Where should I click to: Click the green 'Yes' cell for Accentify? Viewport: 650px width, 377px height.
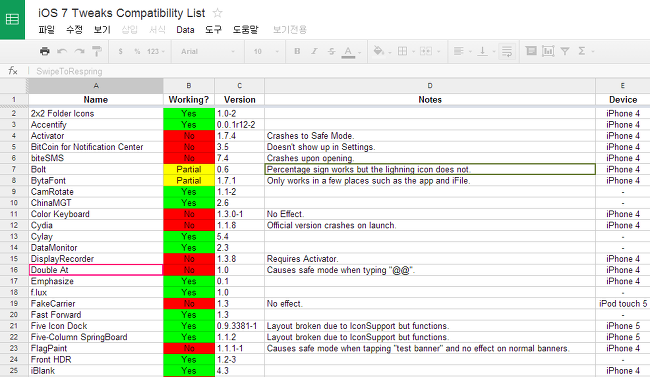pos(189,124)
